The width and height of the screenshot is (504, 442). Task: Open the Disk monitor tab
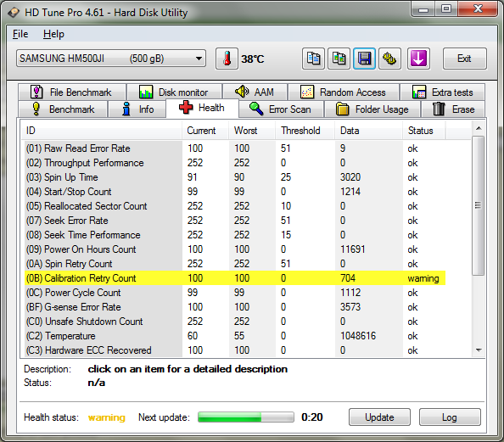(x=174, y=92)
